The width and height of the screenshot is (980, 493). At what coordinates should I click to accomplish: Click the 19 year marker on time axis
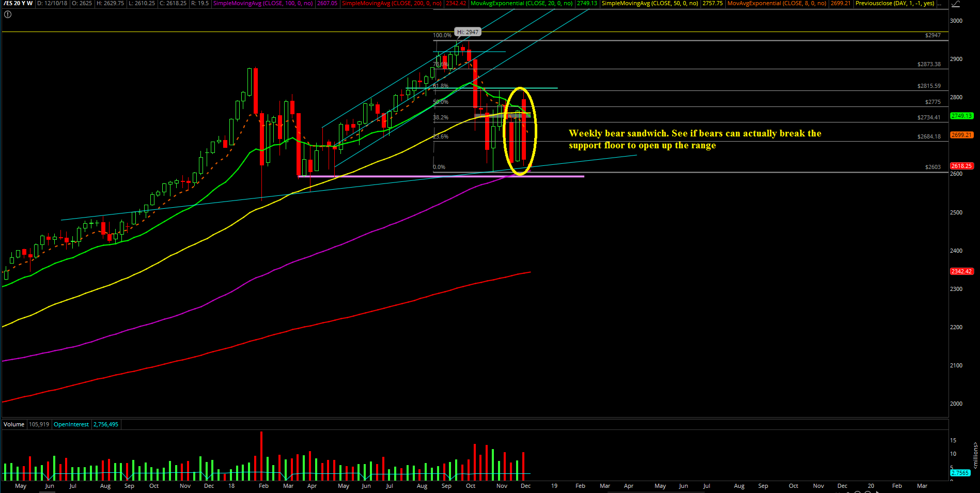[x=554, y=486]
